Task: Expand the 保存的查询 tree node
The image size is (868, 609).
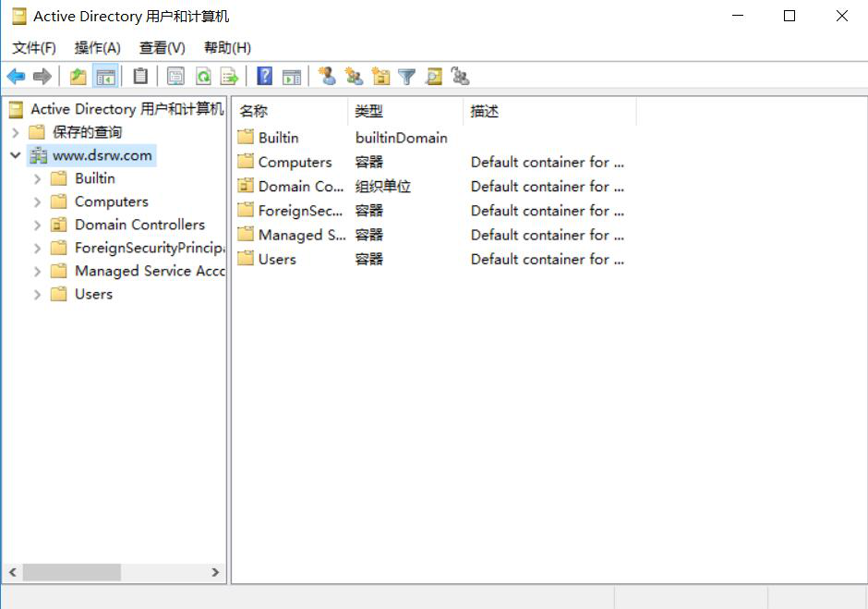Action: pos(16,132)
